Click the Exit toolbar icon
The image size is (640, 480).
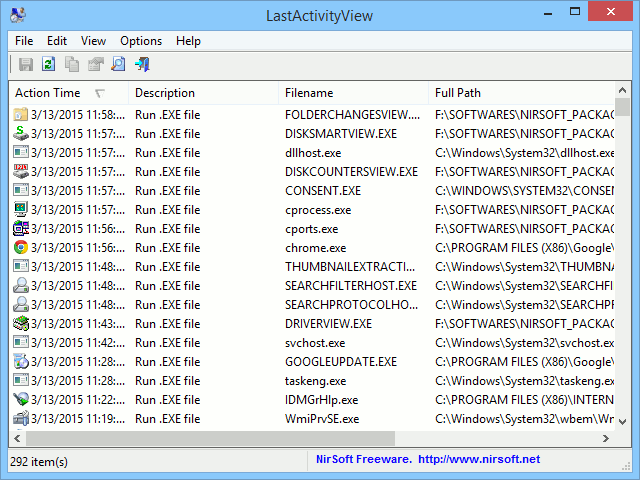142,64
